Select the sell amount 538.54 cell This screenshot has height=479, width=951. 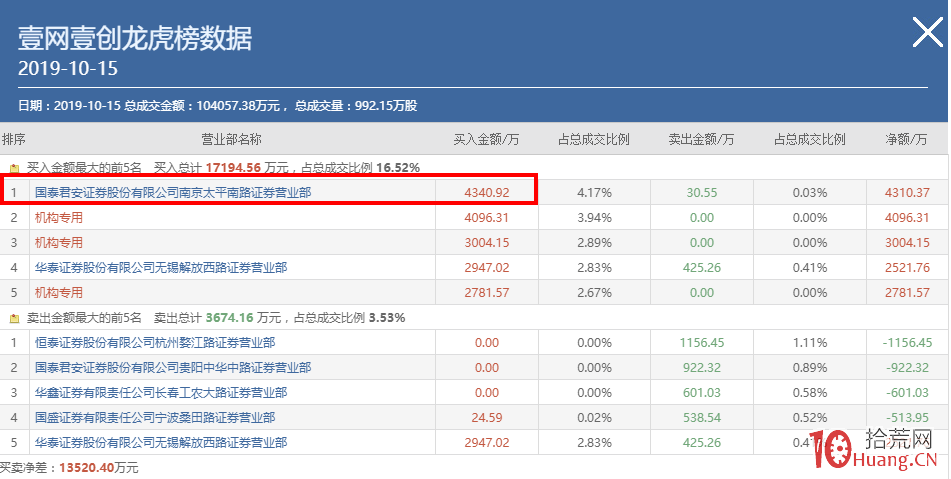coord(702,417)
